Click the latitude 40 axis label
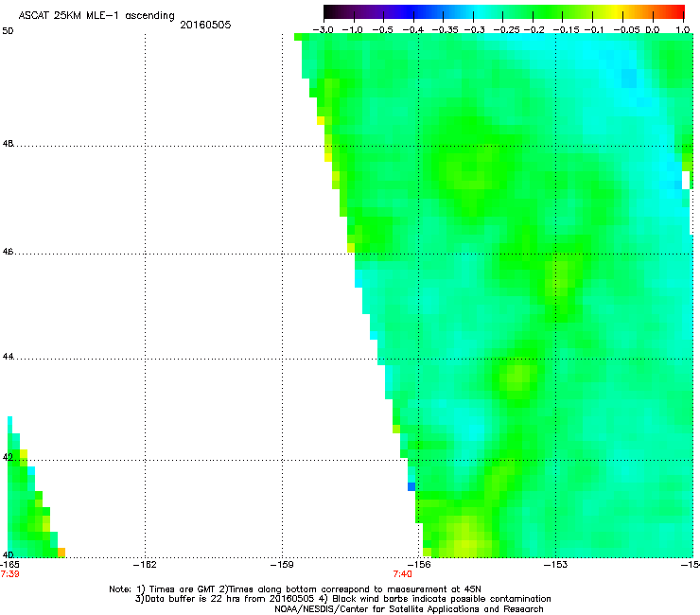Viewport: 700px width, 615px height. pos(8,555)
